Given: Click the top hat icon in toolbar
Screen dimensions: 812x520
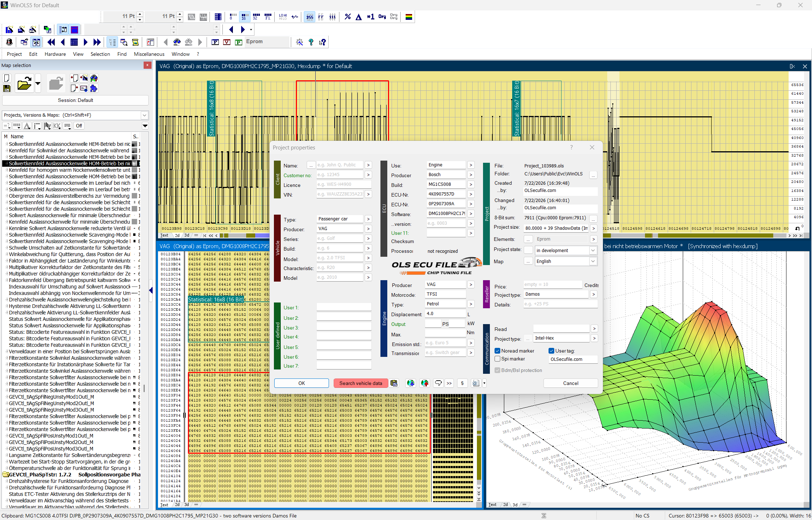Looking at the screenshot, I should [x=9, y=42].
